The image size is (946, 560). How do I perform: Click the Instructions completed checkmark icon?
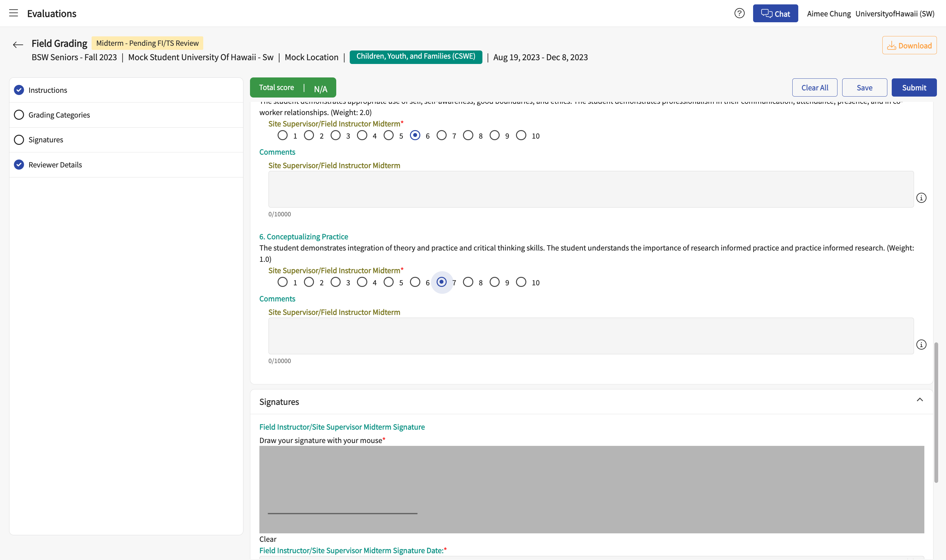(19, 90)
